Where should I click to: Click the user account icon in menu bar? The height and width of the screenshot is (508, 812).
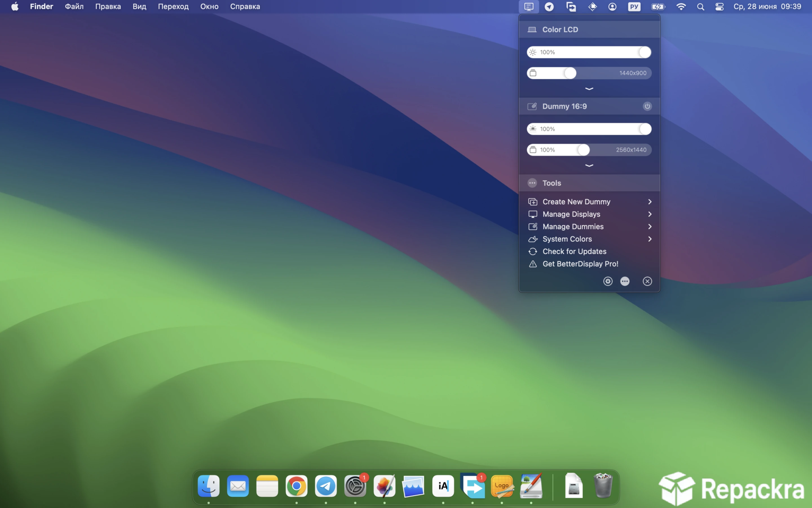pos(612,7)
